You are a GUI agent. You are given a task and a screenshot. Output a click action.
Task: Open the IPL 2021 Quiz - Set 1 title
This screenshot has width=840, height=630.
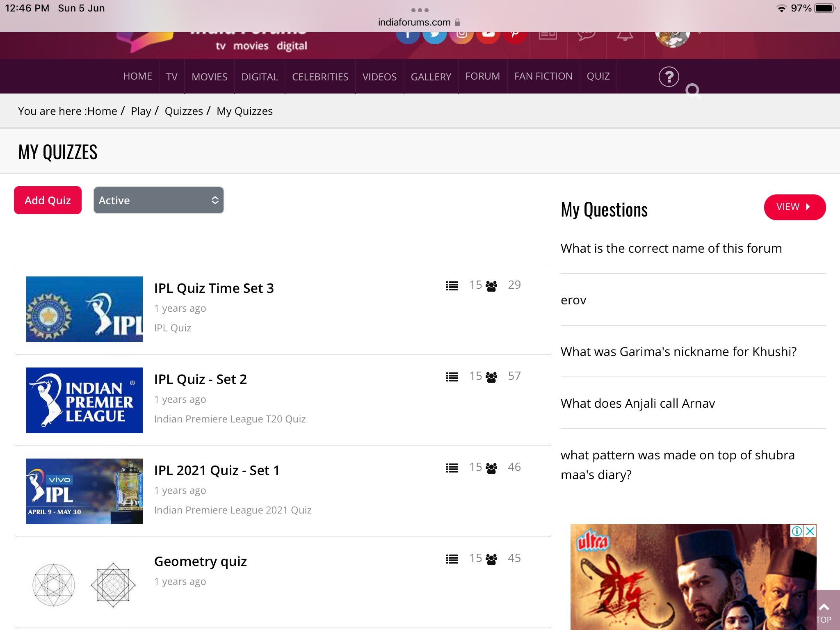click(x=217, y=470)
